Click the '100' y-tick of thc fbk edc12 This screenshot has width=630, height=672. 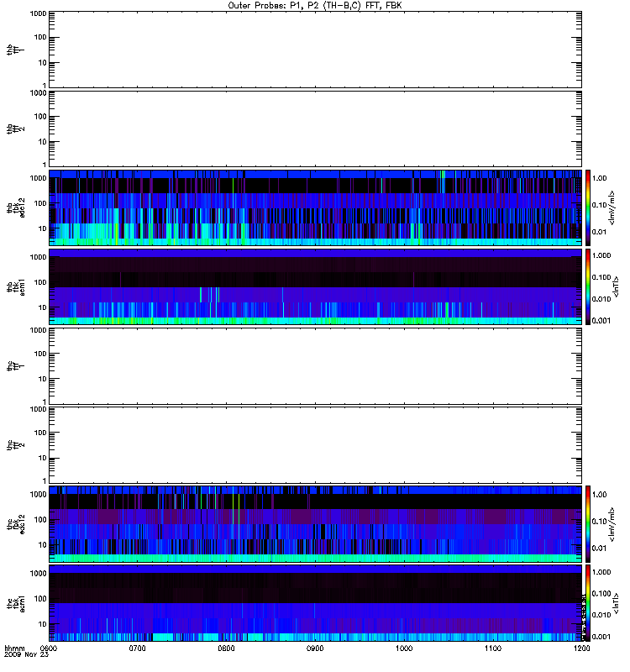40,520
